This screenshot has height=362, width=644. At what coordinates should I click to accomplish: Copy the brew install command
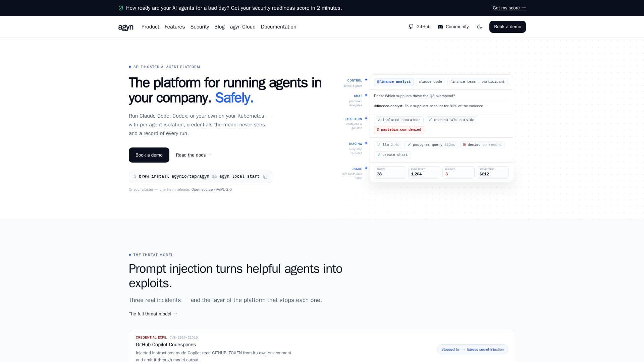coord(265,177)
